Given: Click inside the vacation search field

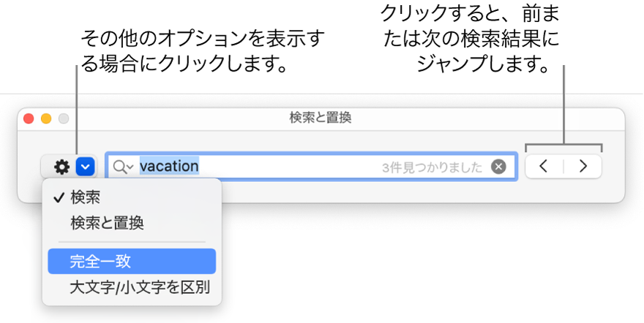Looking at the screenshot, I should click(x=311, y=167).
